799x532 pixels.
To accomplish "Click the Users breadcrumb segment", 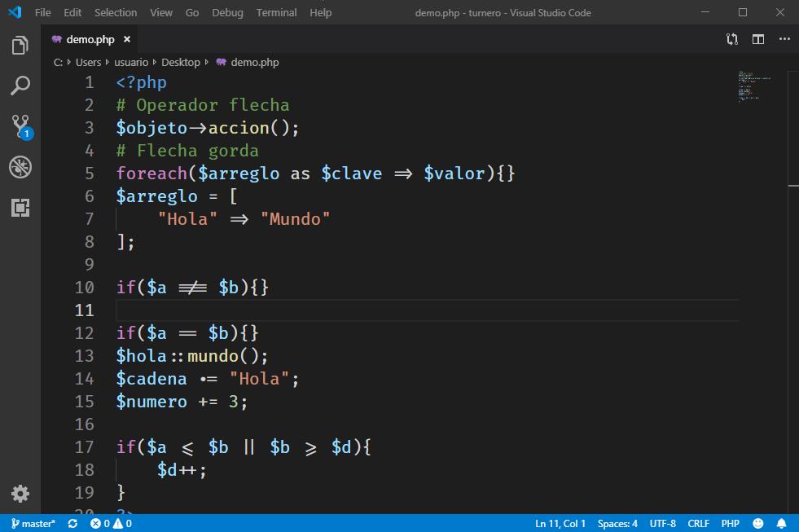I will [88, 62].
